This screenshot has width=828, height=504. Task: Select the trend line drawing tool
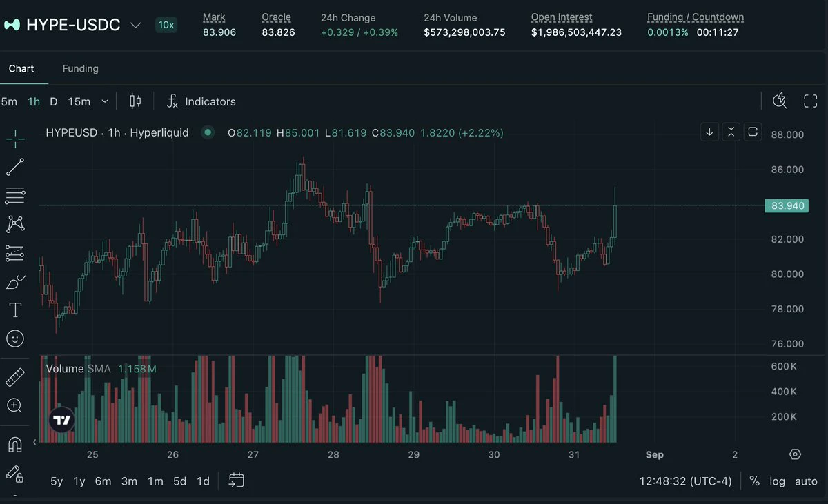click(15, 167)
